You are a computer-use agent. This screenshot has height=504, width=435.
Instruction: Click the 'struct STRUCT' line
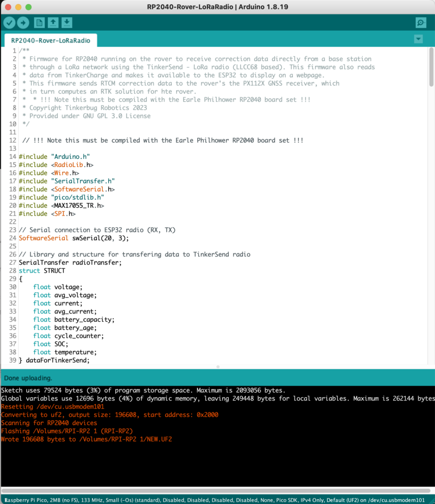click(42, 271)
